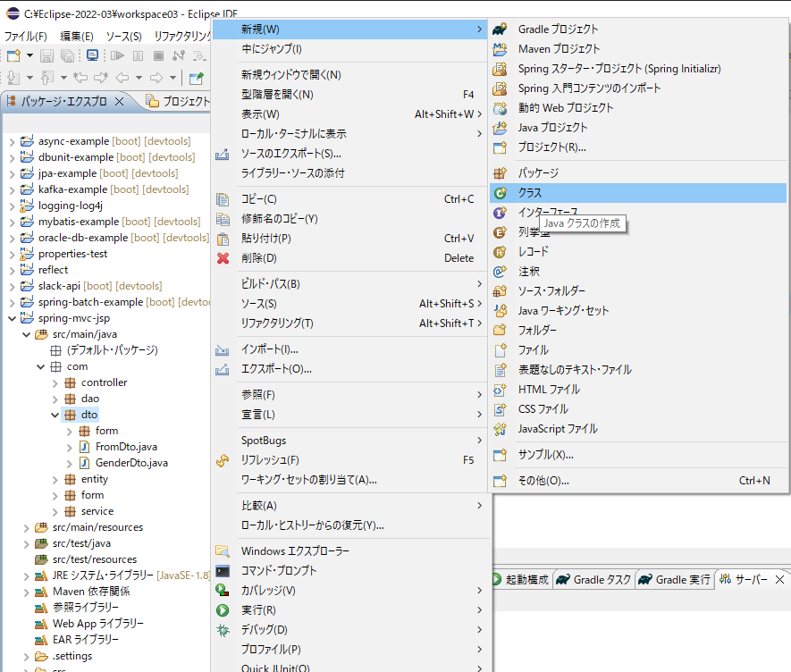The width and height of the screenshot is (791, 672).
Task: Expand the controller package
Action: click(x=55, y=383)
